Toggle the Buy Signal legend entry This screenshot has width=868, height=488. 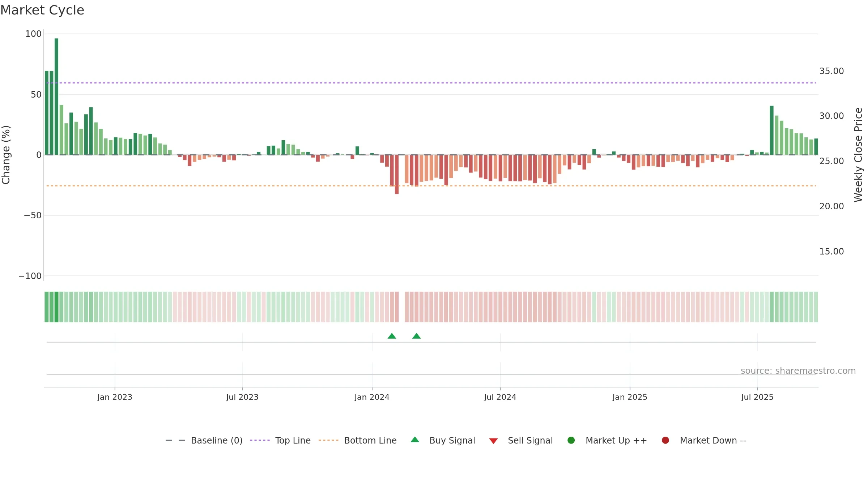[x=443, y=440]
